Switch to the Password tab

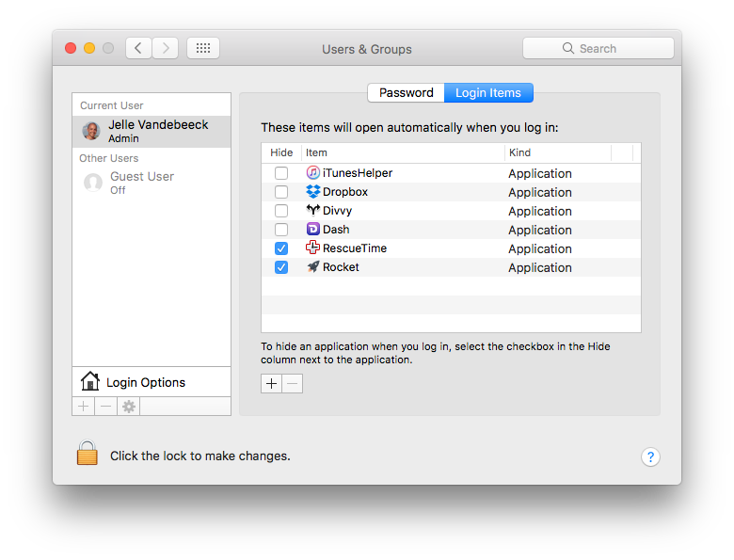(406, 93)
